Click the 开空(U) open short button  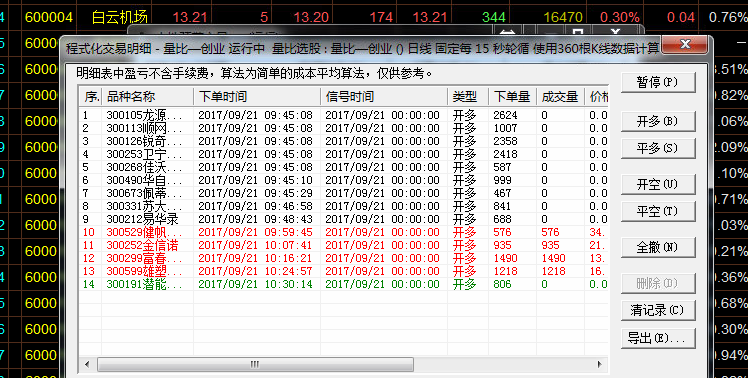point(658,184)
